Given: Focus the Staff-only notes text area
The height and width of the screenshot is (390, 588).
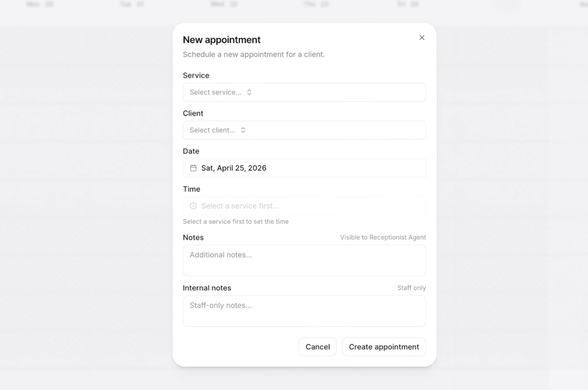Looking at the screenshot, I should pos(304,311).
